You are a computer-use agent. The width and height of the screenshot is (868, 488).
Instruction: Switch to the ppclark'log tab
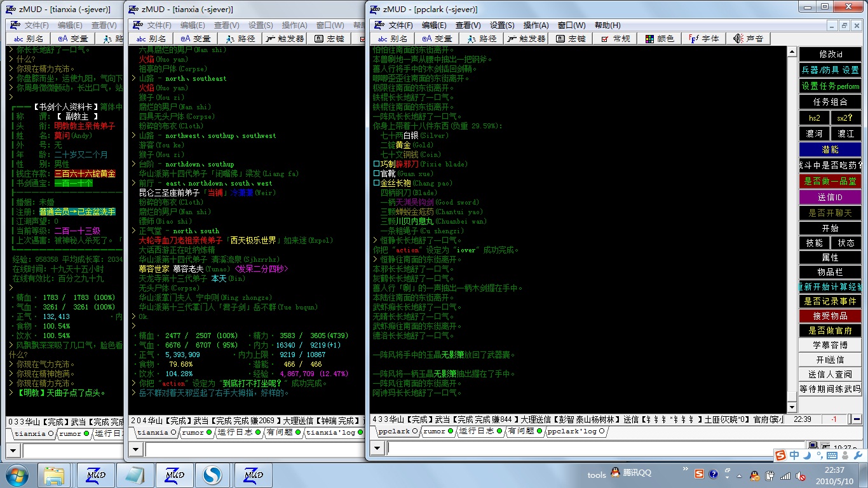coord(576,431)
